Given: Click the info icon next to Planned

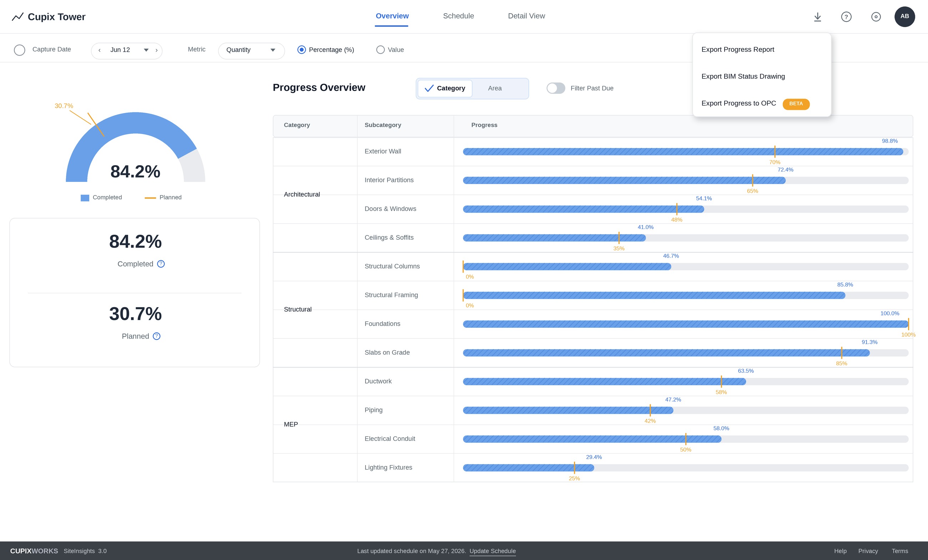Looking at the screenshot, I should tap(157, 336).
